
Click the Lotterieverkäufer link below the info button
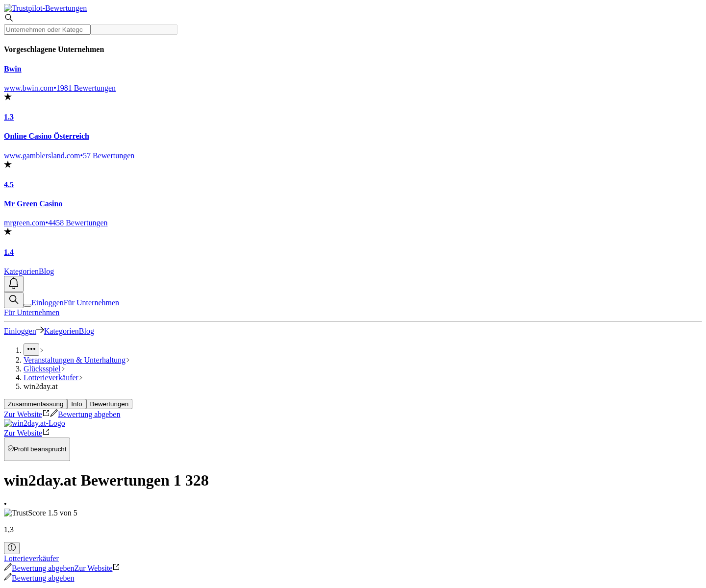point(31,559)
